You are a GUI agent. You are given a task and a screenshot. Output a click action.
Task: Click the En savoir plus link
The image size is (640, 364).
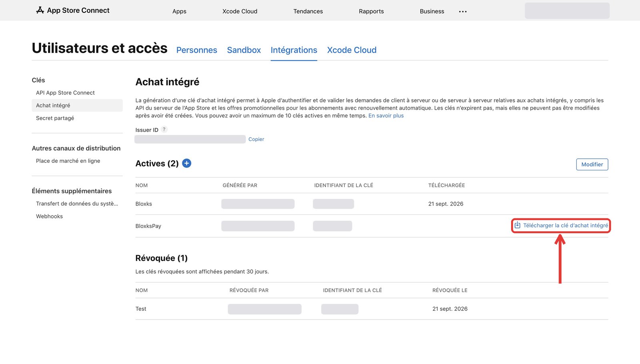386,116
